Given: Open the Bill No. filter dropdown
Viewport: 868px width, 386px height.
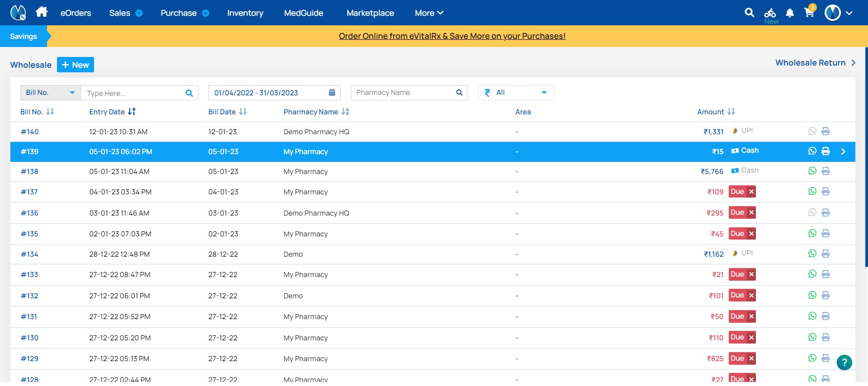Looking at the screenshot, I should (51, 93).
